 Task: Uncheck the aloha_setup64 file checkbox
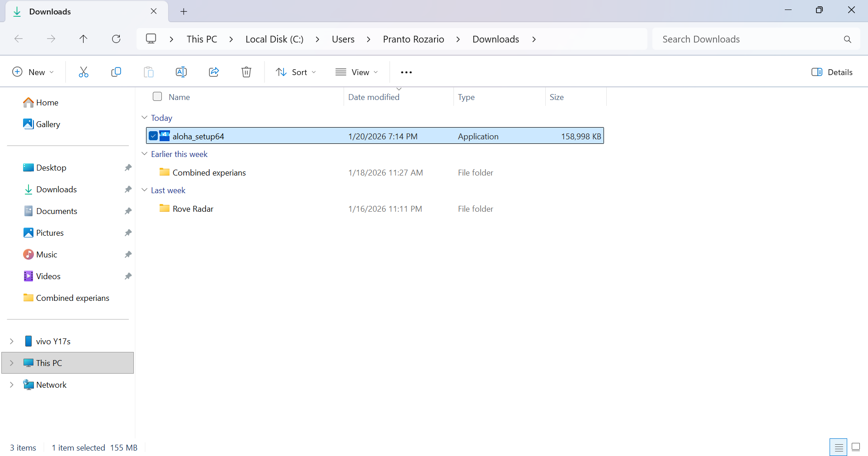click(x=153, y=136)
